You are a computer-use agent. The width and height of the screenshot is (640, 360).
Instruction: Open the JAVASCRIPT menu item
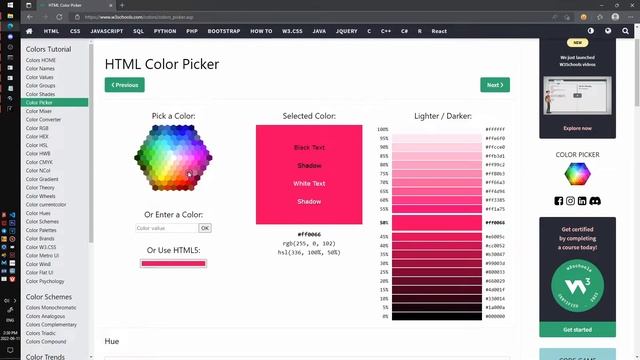pos(107,31)
